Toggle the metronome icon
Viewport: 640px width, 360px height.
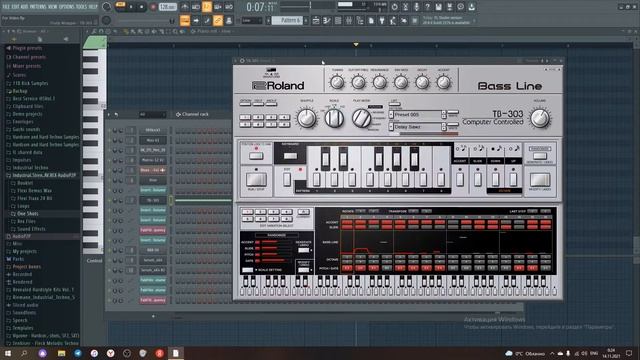(185, 7)
